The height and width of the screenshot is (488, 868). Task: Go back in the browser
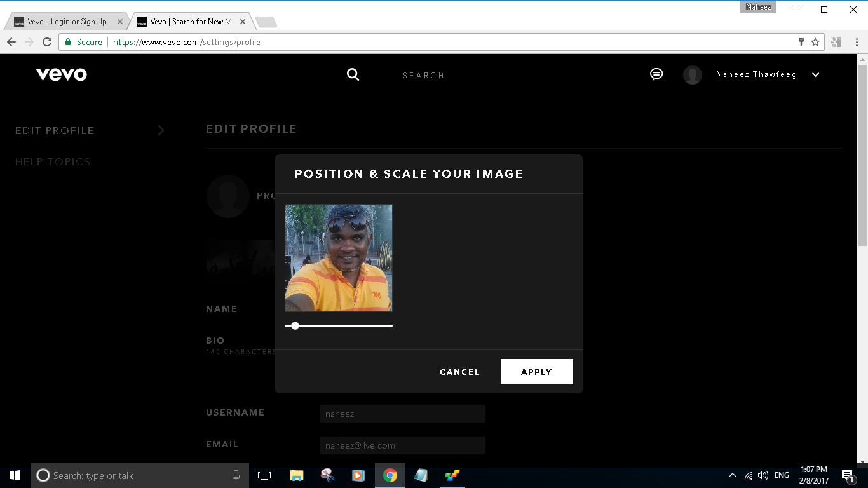(x=11, y=42)
